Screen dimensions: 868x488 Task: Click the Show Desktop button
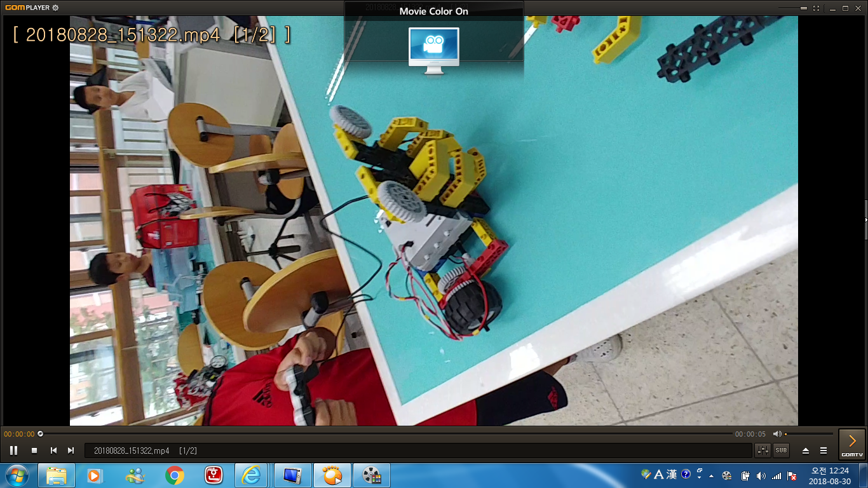point(863,475)
